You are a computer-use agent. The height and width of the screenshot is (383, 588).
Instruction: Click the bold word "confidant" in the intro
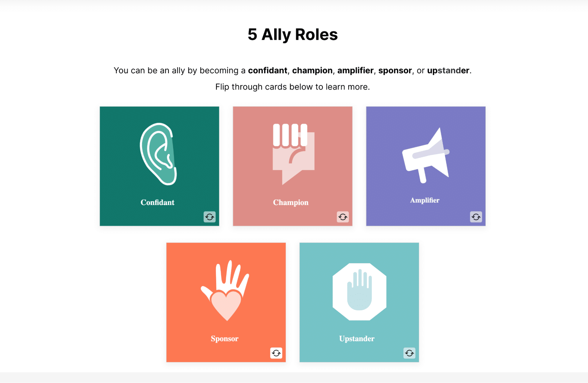point(267,71)
